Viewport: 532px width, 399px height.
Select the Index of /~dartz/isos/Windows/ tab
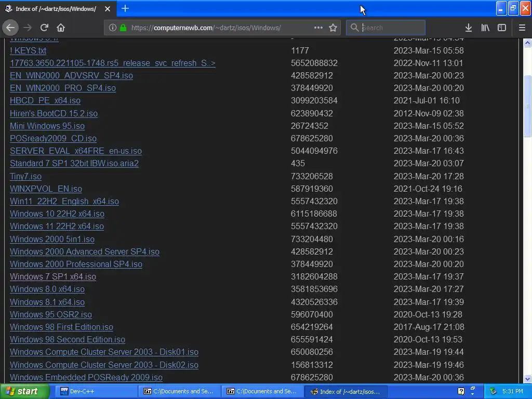pos(56,9)
